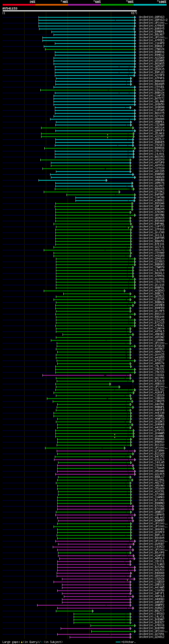Select the UniRef100_B9HE12 label
169x644 pixels.
coord(152,55)
